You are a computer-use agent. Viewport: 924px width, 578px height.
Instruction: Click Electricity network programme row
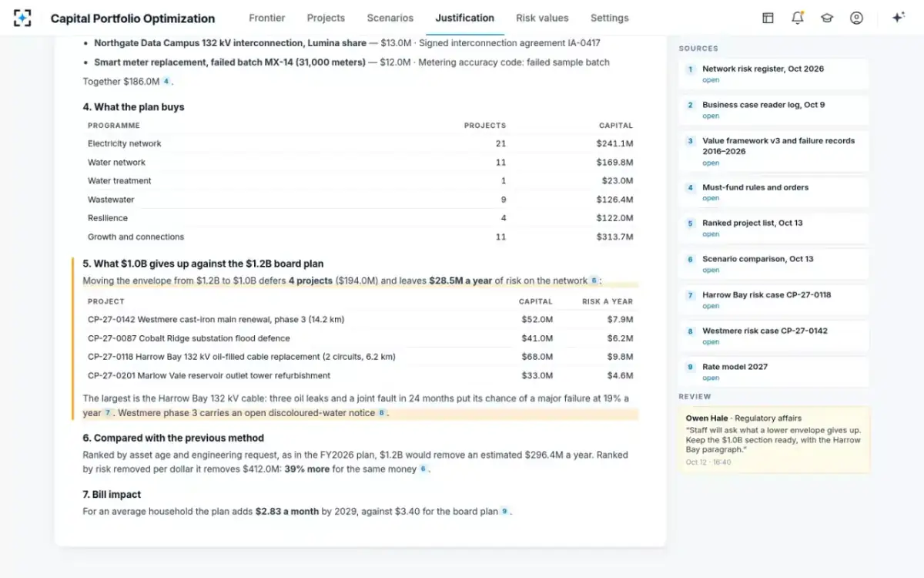click(360, 143)
